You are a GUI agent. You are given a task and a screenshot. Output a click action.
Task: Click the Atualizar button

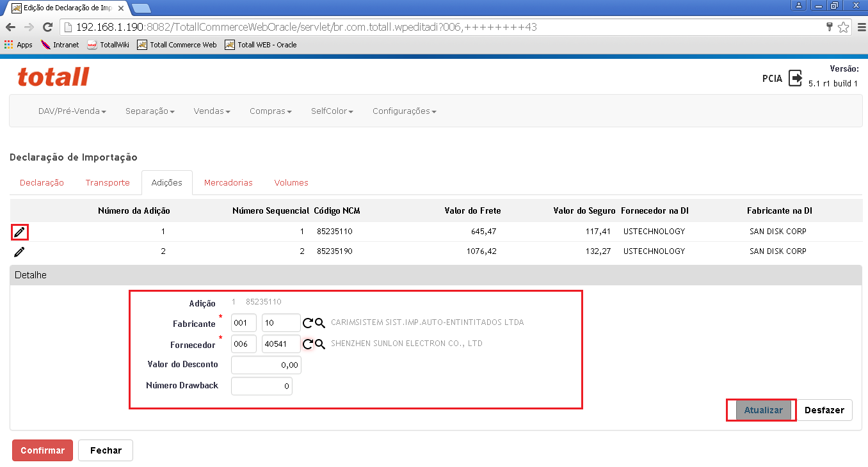[x=763, y=410]
